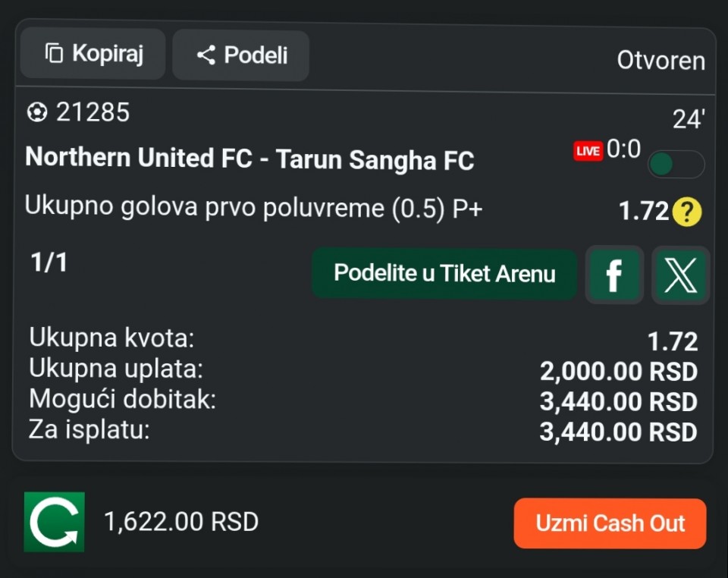
Task: Click the 1.72 odds next to market
Action: pos(643,212)
